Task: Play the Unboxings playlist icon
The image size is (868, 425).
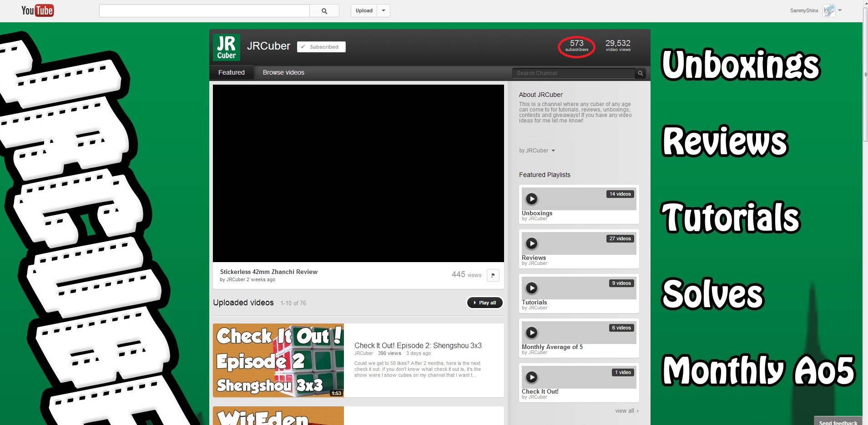Action: tap(532, 199)
